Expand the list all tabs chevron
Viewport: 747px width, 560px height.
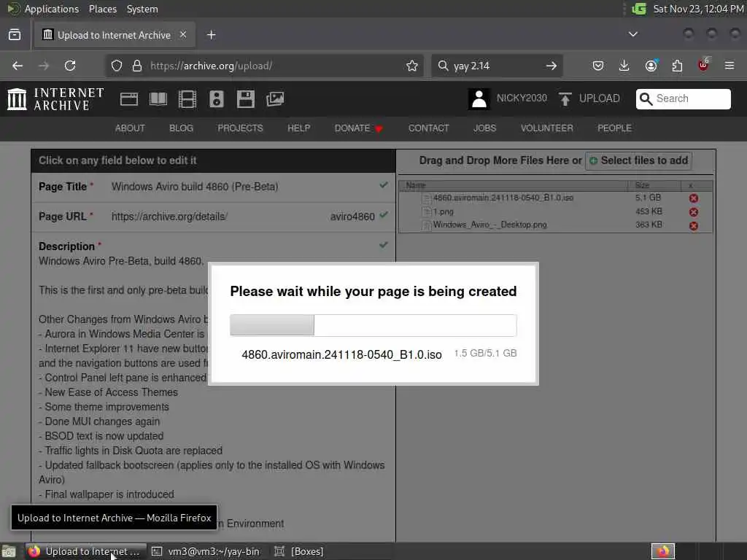(632, 34)
